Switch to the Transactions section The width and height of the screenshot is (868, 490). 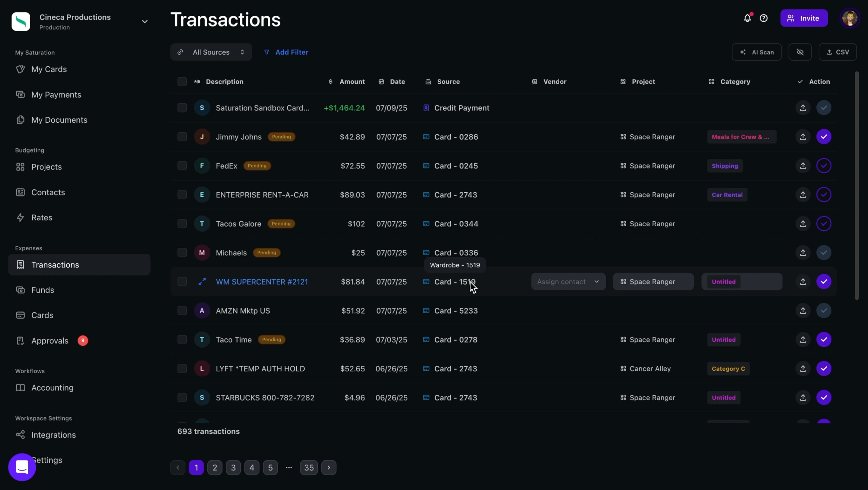coord(56,264)
